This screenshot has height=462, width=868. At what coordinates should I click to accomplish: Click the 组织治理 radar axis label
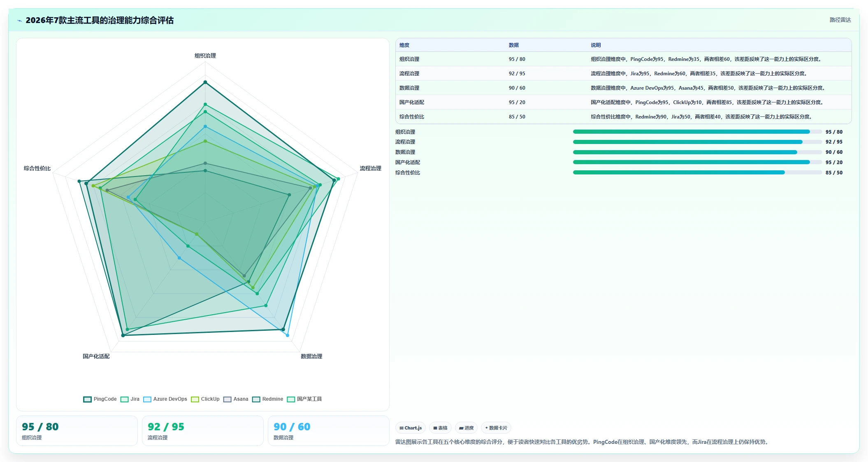point(205,56)
